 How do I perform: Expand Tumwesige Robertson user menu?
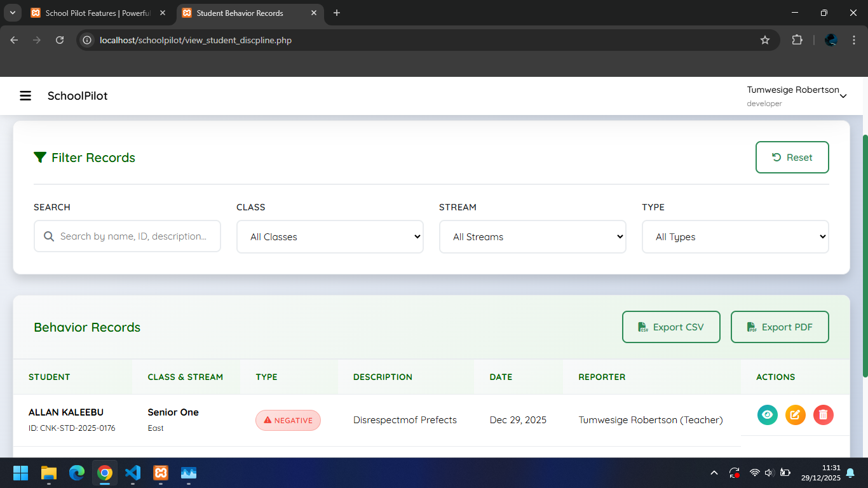click(797, 96)
